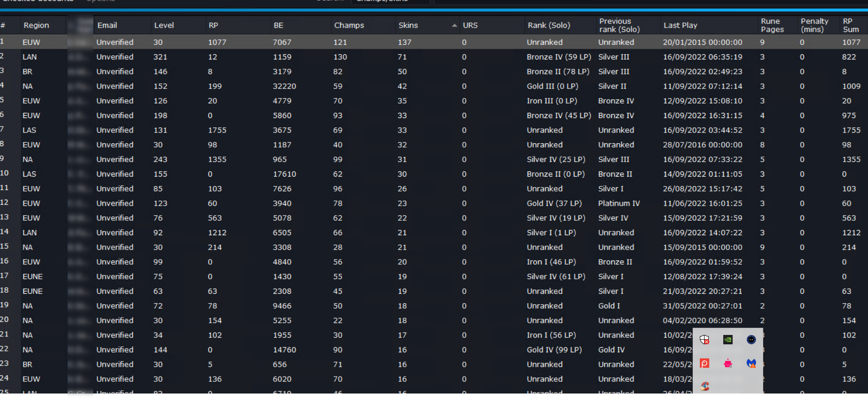This screenshot has height=401, width=868.
Task: Click rank cell Iron I (46 LP)
Action: pyautogui.click(x=551, y=262)
